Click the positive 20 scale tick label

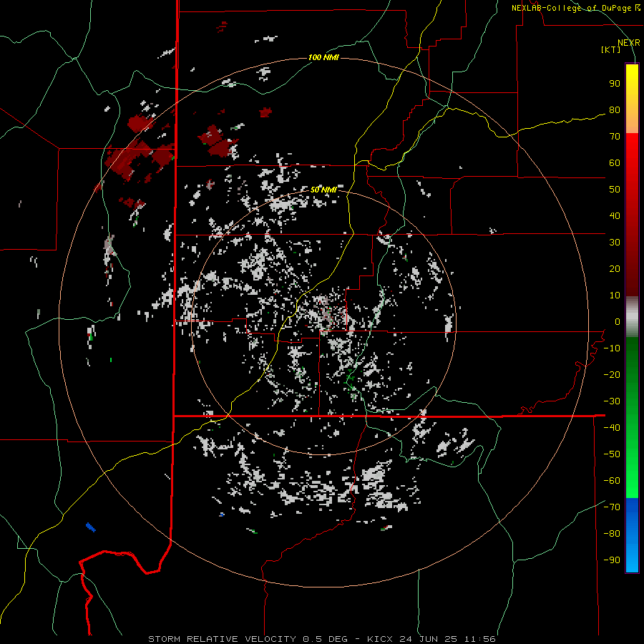point(615,269)
